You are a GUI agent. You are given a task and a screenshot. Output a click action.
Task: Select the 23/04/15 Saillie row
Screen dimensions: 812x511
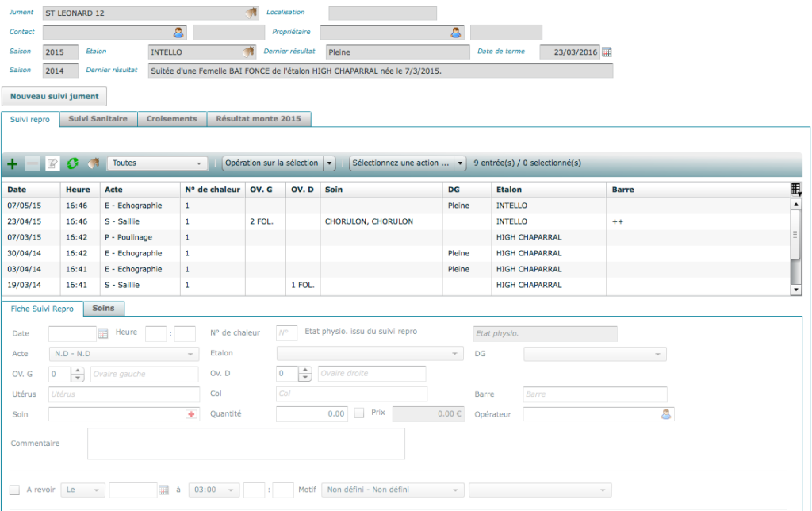(396, 222)
